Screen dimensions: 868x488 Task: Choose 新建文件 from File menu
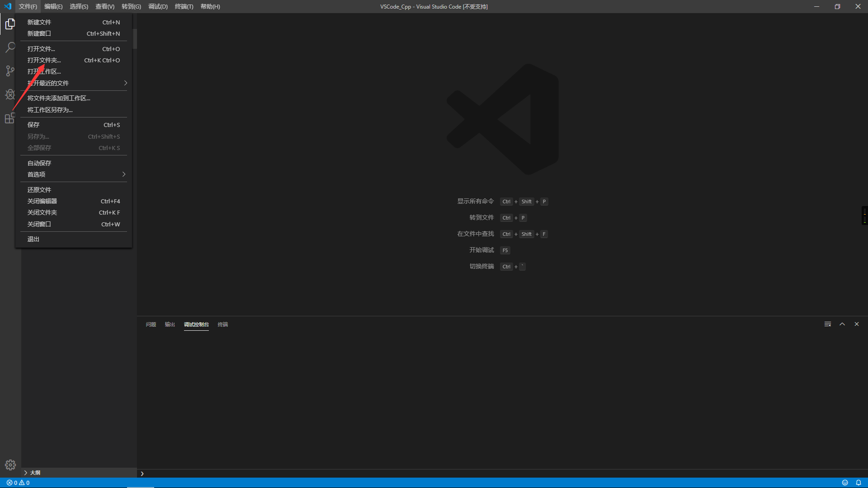pyautogui.click(x=74, y=22)
